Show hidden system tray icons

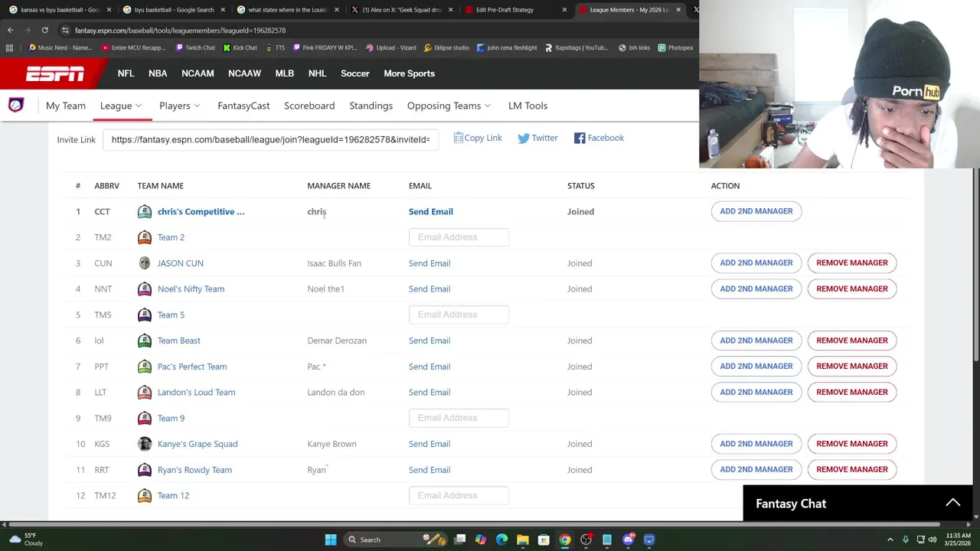[x=890, y=540]
